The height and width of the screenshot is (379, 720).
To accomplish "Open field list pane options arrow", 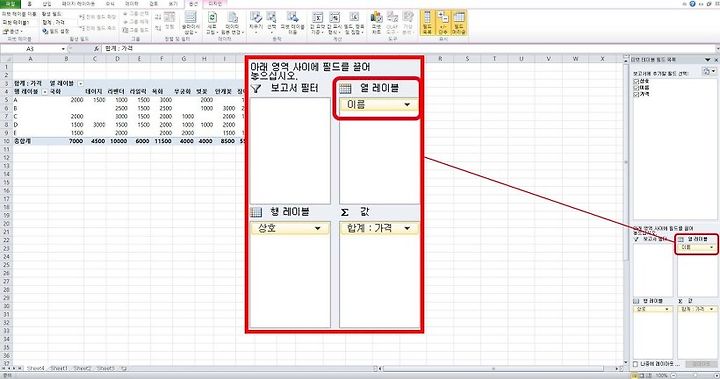I will point(708,60).
